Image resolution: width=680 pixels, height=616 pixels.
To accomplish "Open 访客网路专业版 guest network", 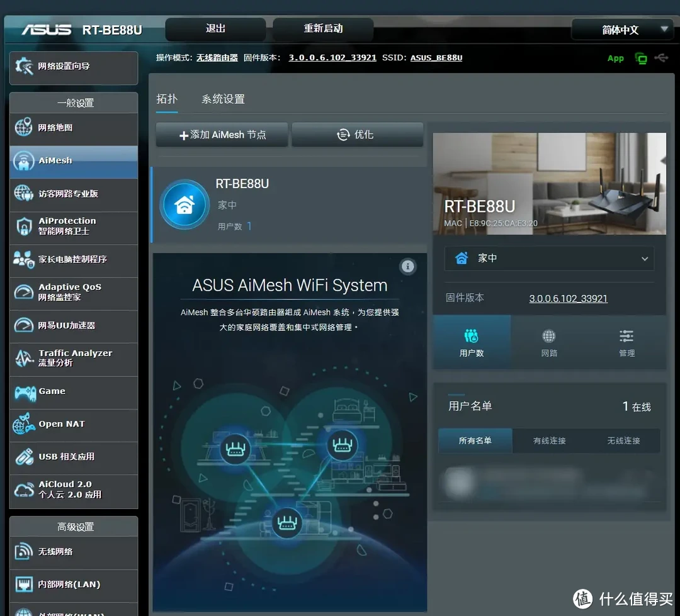I will (x=74, y=194).
